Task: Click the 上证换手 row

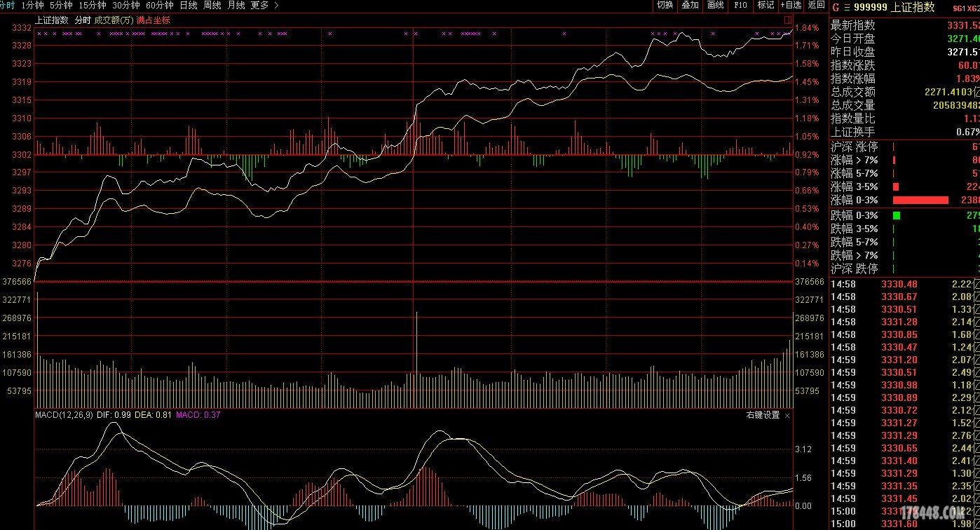Action: pos(905,132)
